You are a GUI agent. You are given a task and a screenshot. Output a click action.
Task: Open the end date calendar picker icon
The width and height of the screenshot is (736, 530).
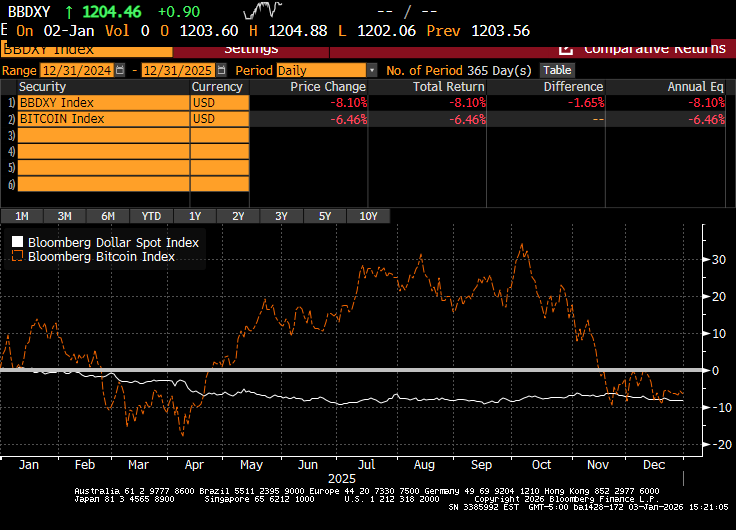pyautogui.click(x=222, y=70)
